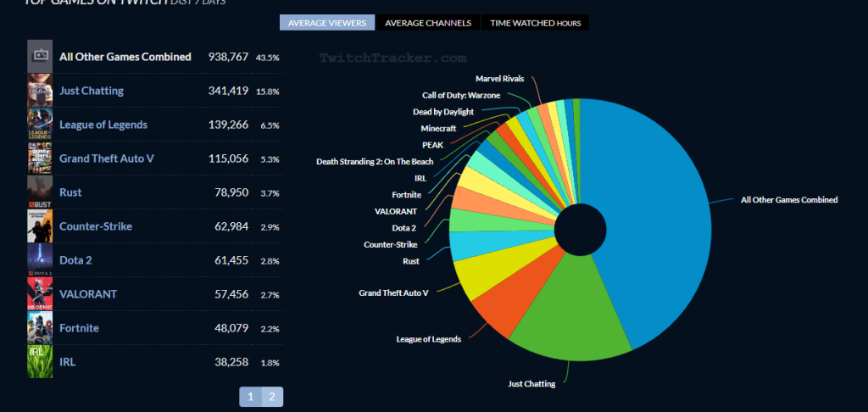Open the Average Channels tab
The width and height of the screenshot is (868, 412).
tap(428, 23)
